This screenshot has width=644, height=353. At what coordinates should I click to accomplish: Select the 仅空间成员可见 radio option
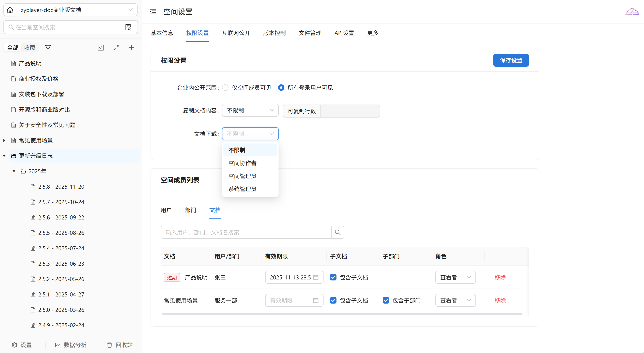(x=225, y=88)
